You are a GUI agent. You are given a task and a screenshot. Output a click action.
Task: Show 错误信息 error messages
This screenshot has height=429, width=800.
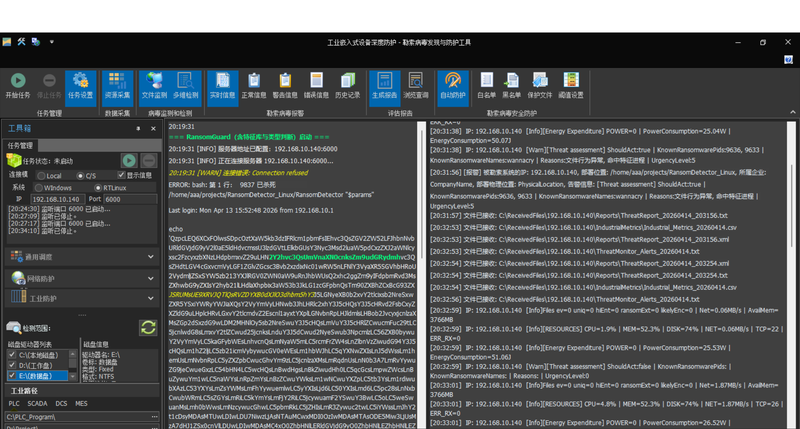click(x=316, y=86)
